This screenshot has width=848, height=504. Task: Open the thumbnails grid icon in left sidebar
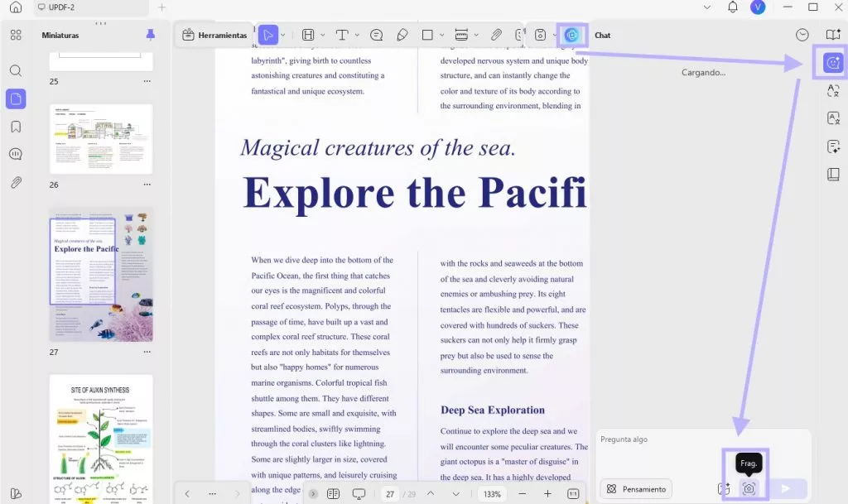(x=16, y=35)
